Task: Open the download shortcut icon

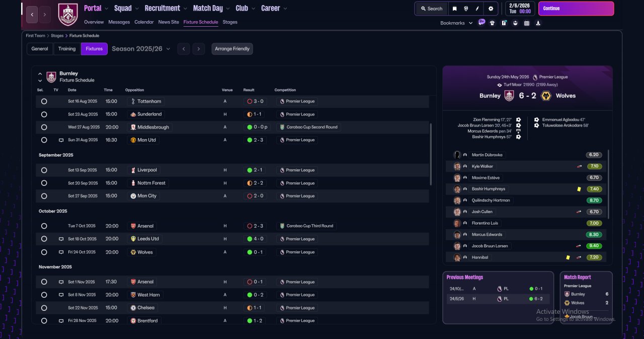Action: 538,23
